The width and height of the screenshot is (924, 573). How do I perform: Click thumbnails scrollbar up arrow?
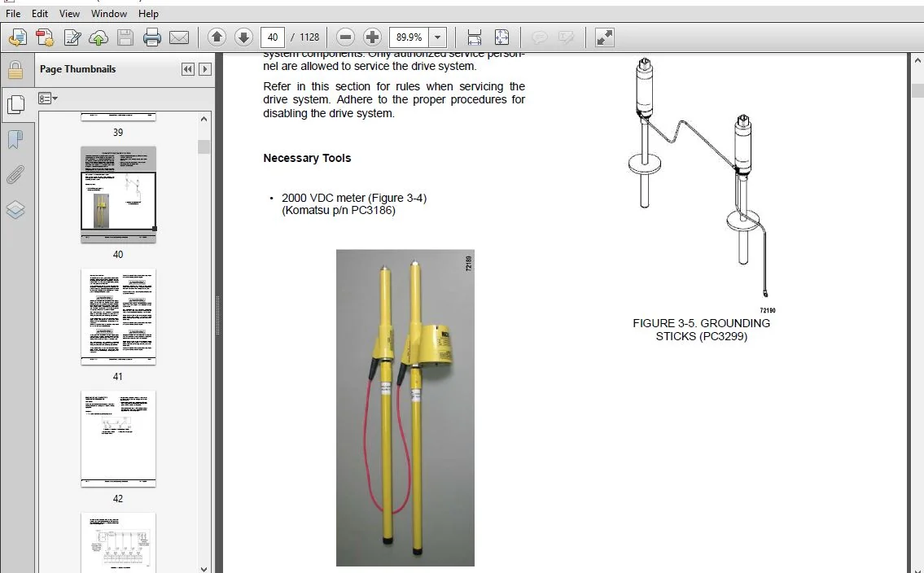click(204, 118)
